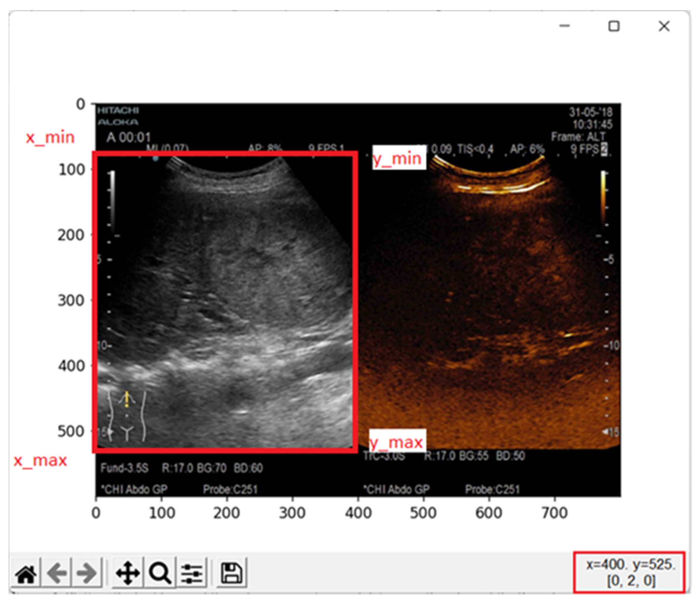
Task: Close the figure window
Action: click(664, 26)
